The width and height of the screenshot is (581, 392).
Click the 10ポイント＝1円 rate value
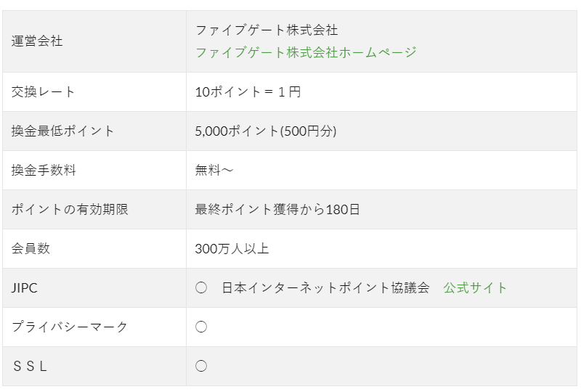248,91
